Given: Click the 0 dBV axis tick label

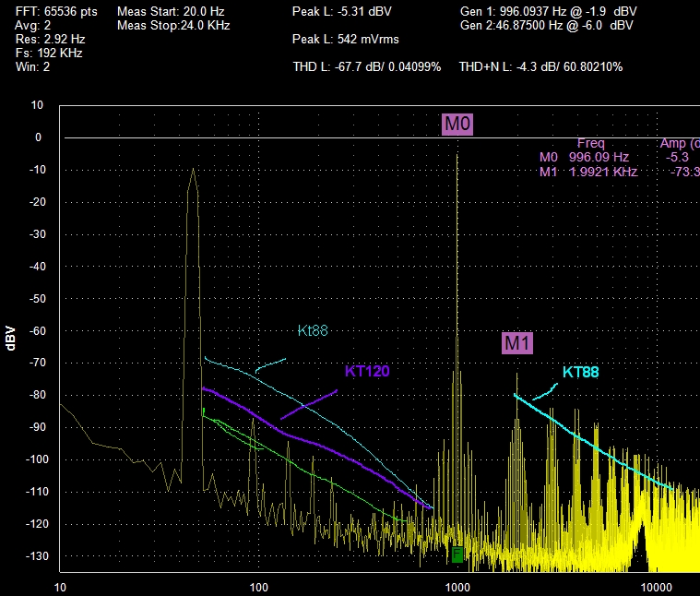Looking at the screenshot, I should click(39, 137).
